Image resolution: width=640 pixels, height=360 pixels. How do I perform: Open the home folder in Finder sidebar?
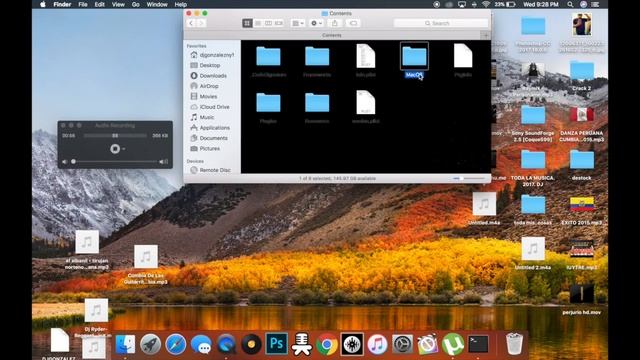pyautogui.click(x=212, y=55)
